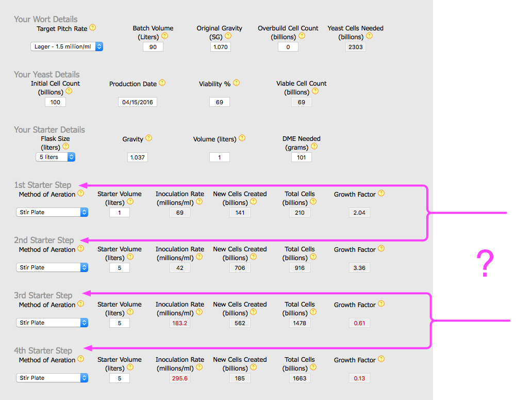Click the help icon beside Batch Volume
This screenshot has height=400, width=532.
click(x=165, y=36)
